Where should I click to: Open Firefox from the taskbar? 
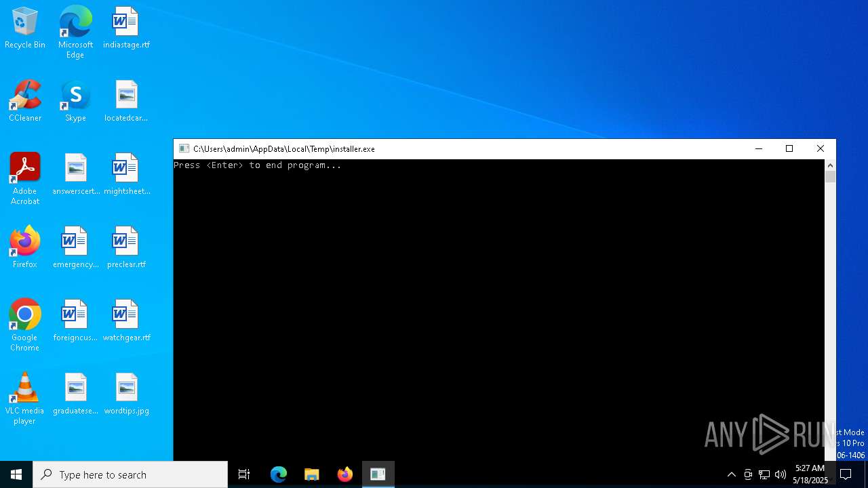(345, 474)
